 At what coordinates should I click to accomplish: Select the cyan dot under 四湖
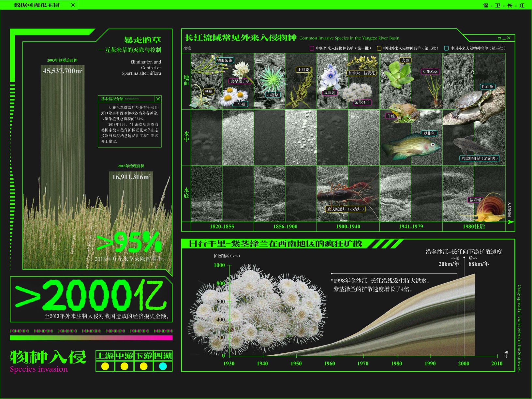[163, 366]
